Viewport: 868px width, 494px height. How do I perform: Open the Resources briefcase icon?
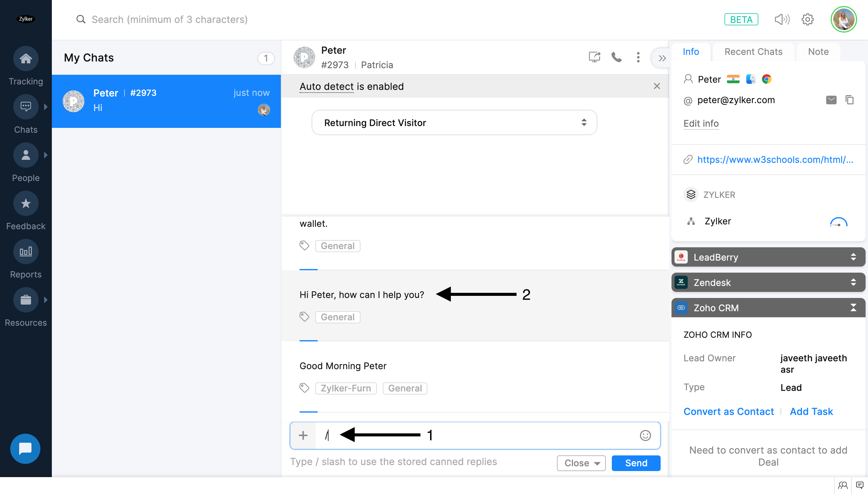click(26, 299)
